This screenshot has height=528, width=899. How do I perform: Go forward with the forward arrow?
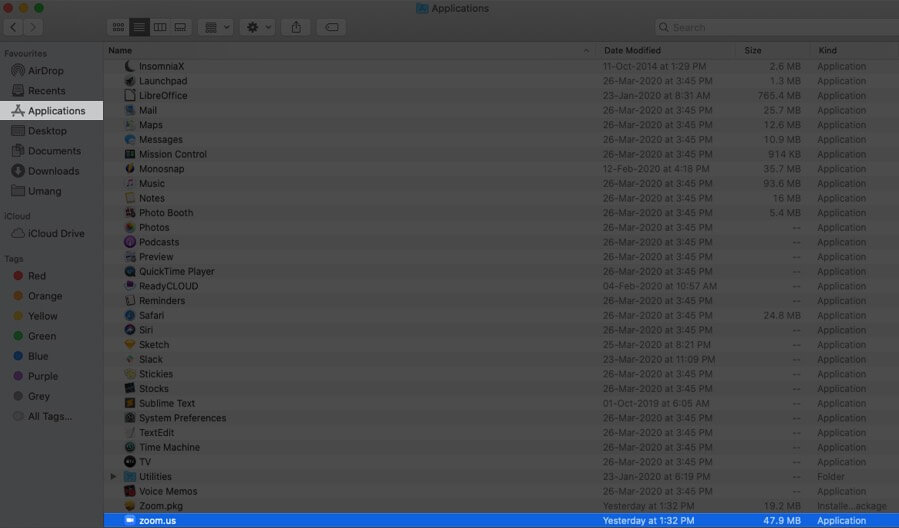point(33,27)
